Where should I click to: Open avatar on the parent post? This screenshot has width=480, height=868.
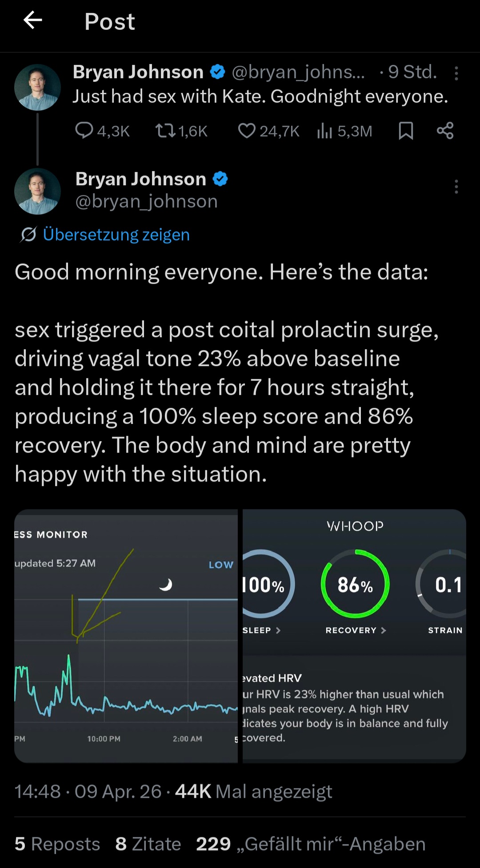[x=37, y=87]
